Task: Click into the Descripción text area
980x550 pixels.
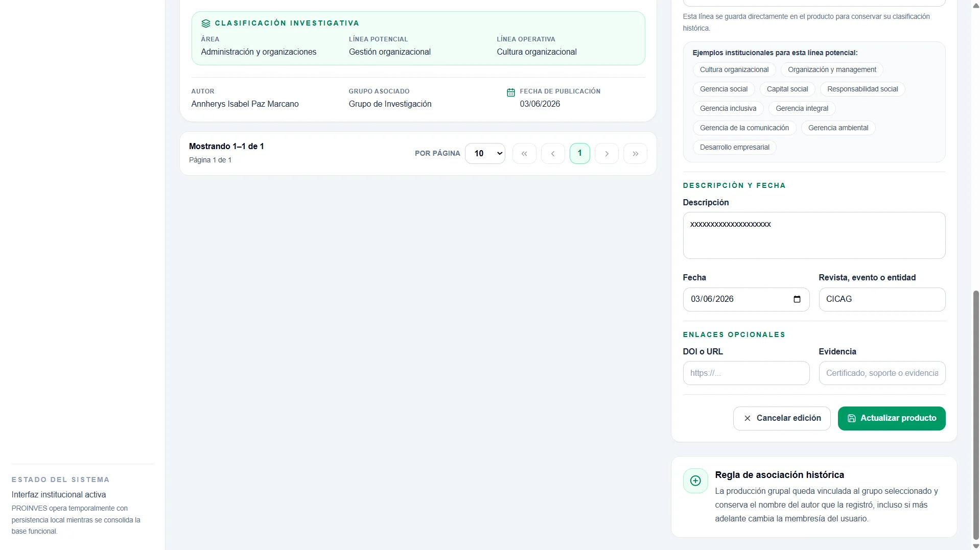Action: point(814,235)
